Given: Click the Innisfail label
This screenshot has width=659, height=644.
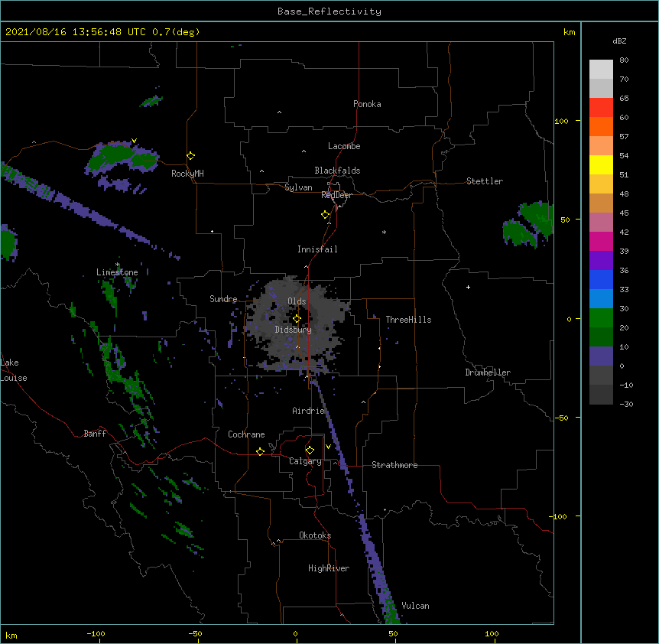Looking at the screenshot, I should (317, 249).
